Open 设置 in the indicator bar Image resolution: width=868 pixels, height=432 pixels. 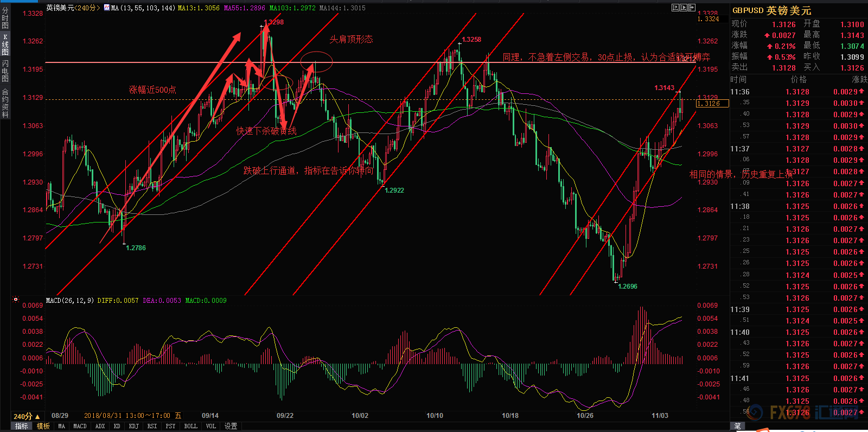click(x=231, y=426)
